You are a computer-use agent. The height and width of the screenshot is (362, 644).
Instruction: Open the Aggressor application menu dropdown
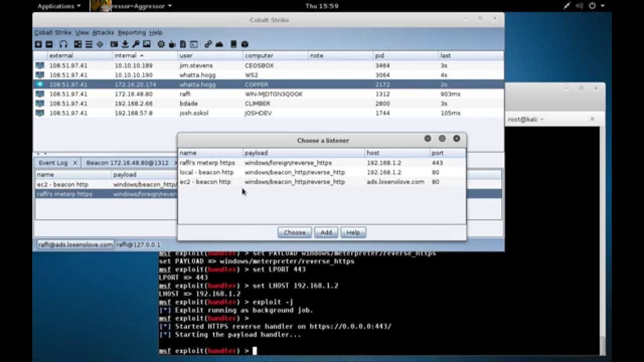132,6
